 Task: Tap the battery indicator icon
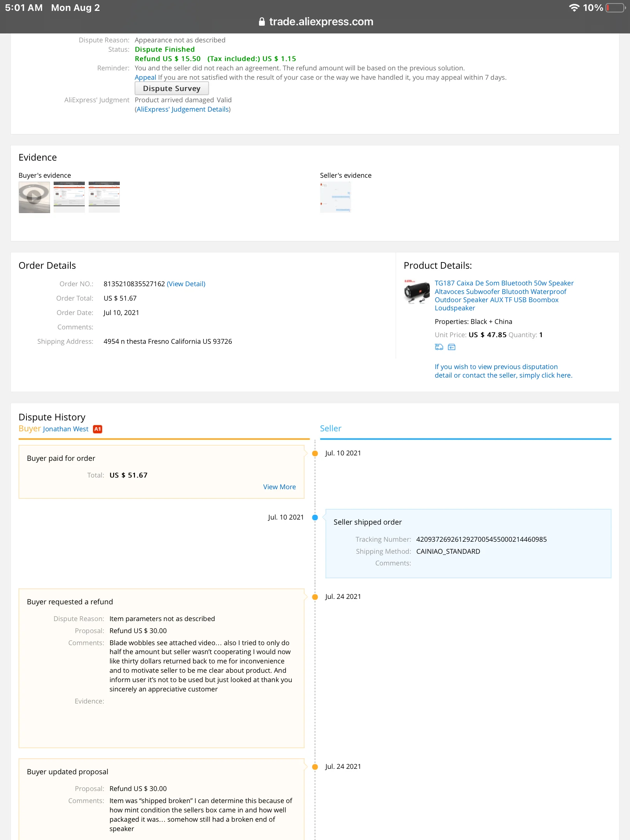(615, 8)
